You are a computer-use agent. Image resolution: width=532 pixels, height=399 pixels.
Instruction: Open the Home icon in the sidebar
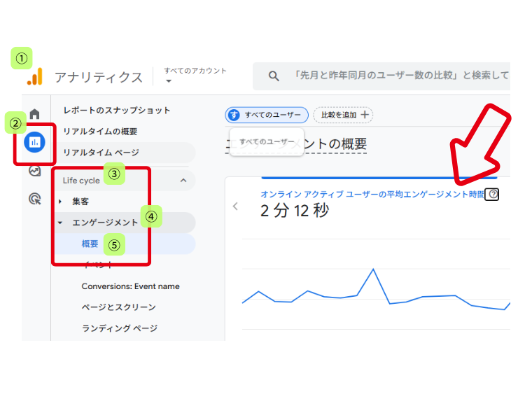pyautogui.click(x=34, y=114)
